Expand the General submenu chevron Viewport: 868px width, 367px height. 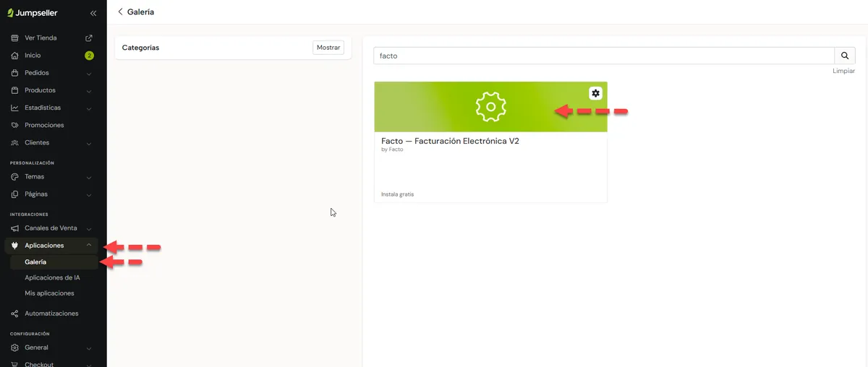coord(89,347)
